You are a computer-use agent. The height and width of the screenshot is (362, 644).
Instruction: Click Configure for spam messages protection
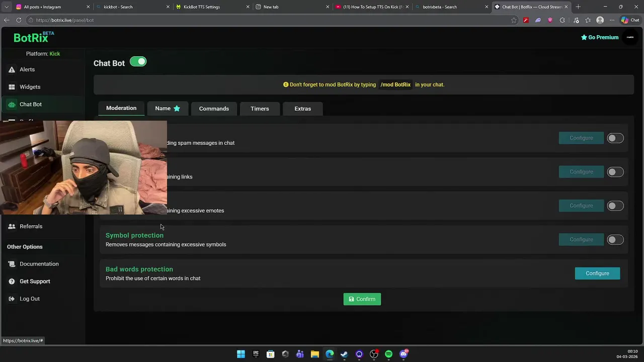pyautogui.click(x=581, y=138)
